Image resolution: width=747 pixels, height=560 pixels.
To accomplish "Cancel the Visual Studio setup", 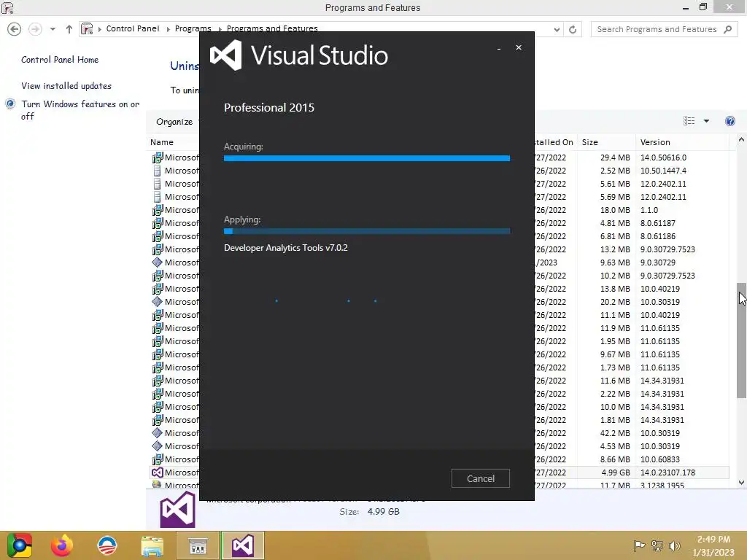I will point(480,478).
